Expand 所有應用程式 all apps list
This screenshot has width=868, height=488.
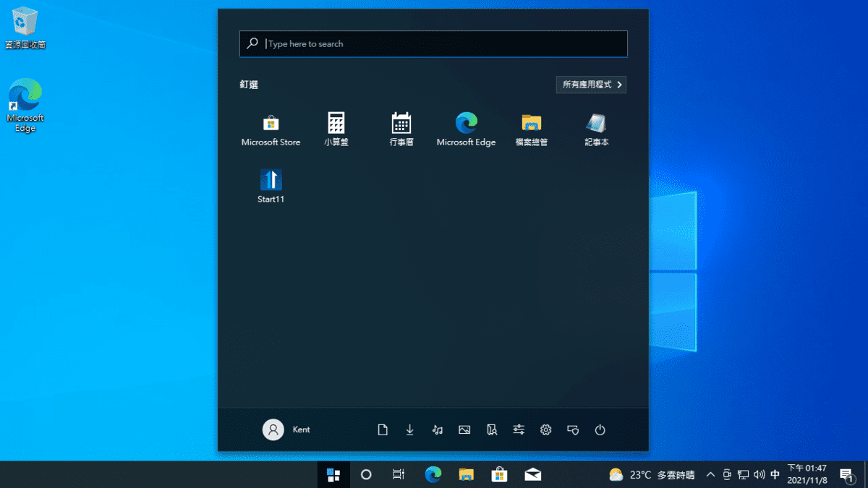(x=591, y=85)
